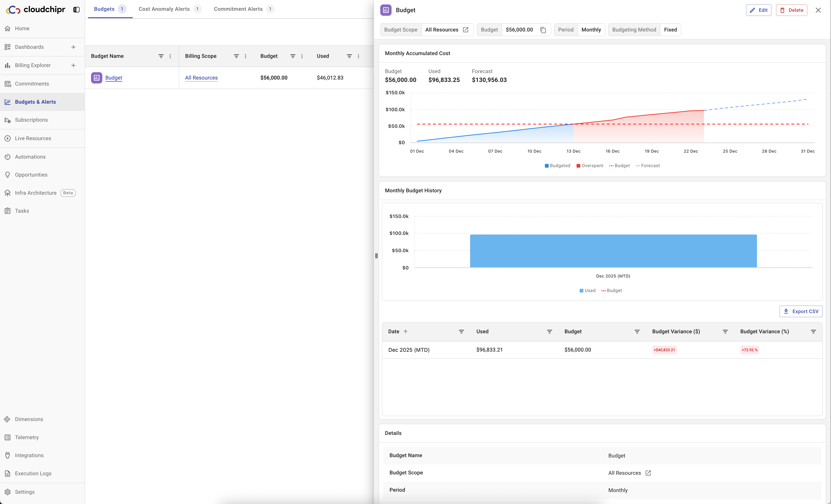Switch to the Commitment Alerts tab

tap(238, 9)
